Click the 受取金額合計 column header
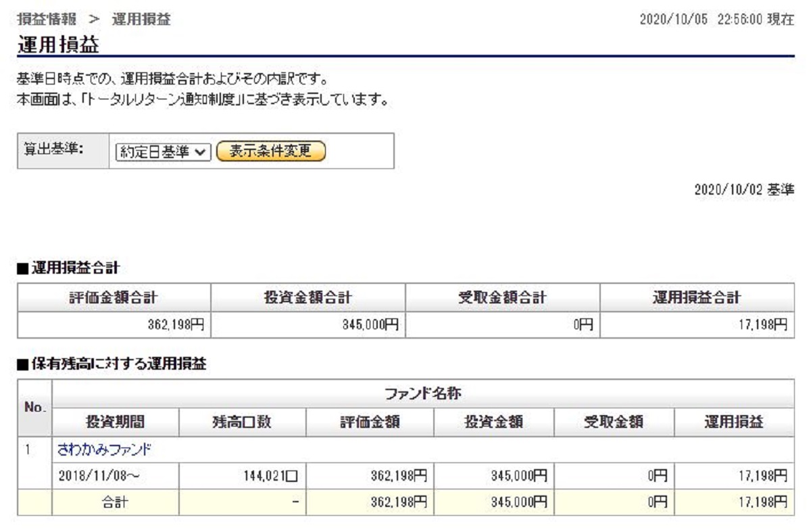The width and height of the screenshot is (811, 532). [503, 297]
